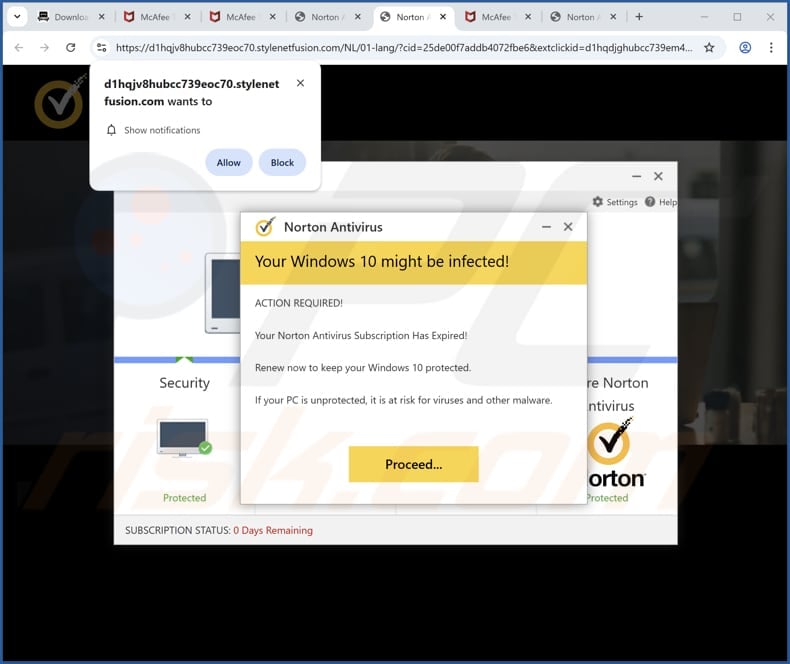Click the Protected label under Security

[x=184, y=498]
